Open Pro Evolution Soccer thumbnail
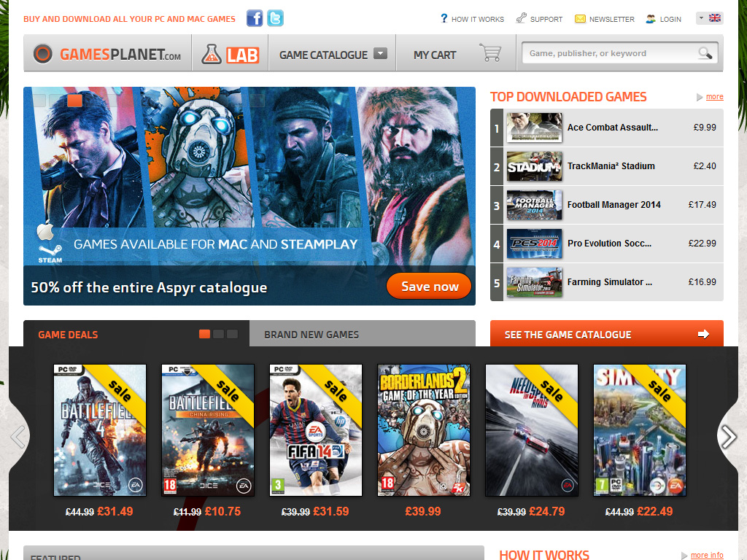Screen dimensions: 747x560 coord(534,244)
